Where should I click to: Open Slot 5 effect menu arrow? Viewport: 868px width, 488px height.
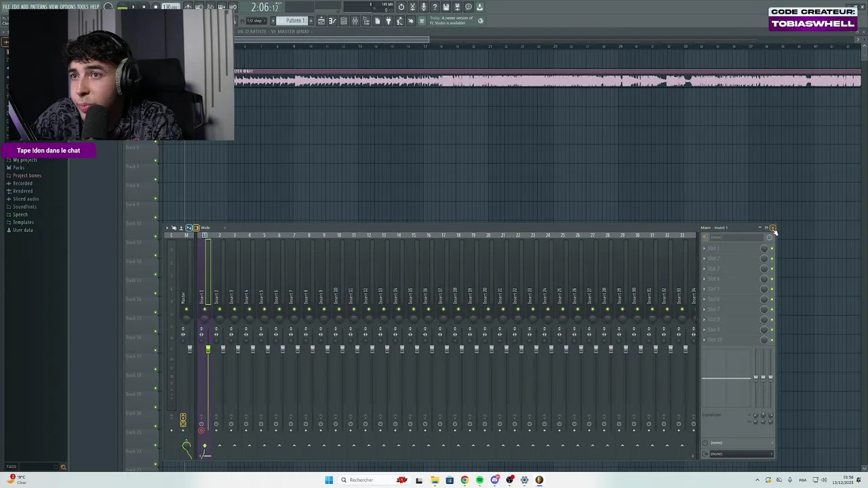point(704,289)
